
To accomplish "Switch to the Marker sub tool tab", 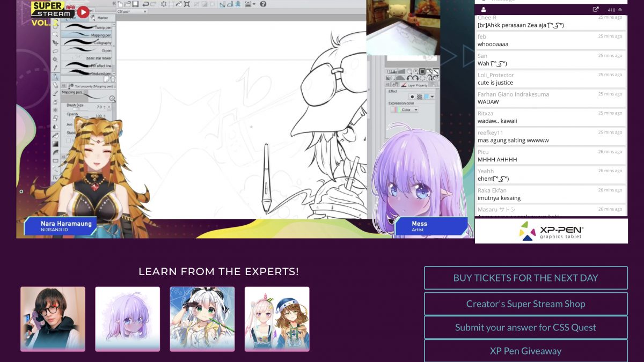I will [100, 18].
